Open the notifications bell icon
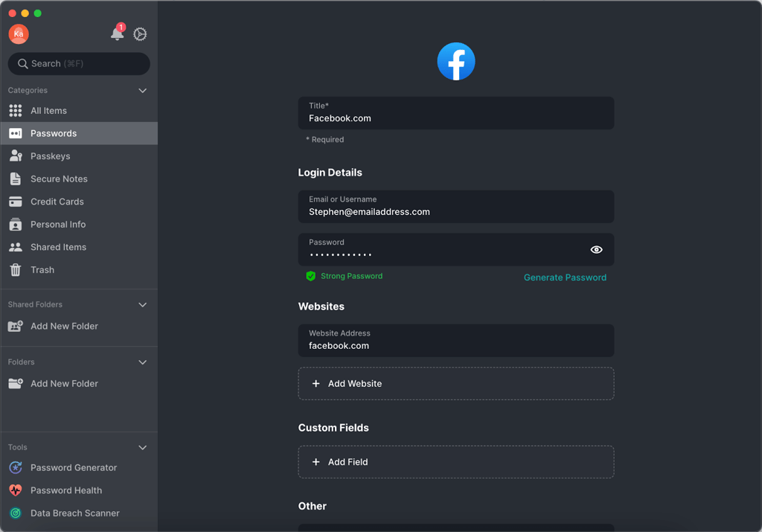762x532 pixels. (117, 33)
